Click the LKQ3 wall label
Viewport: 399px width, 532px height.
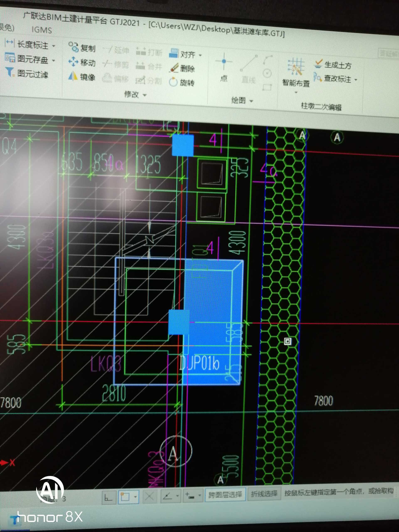tap(105, 364)
